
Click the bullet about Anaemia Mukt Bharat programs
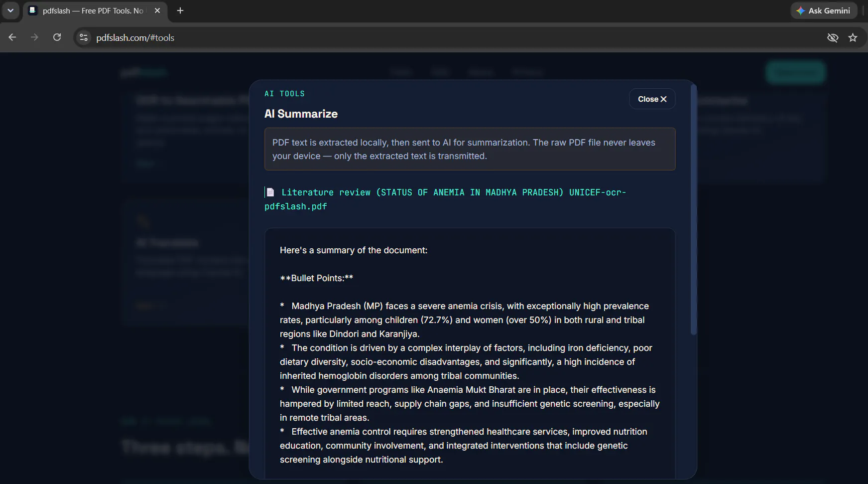470,404
